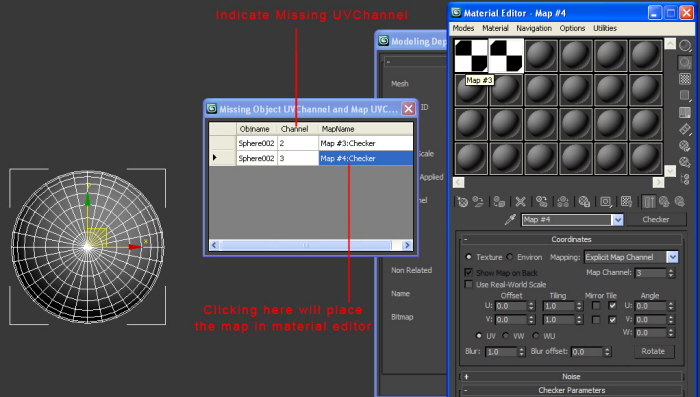
Task: Enable the U Mirror checkbox
Action: [x=596, y=306]
